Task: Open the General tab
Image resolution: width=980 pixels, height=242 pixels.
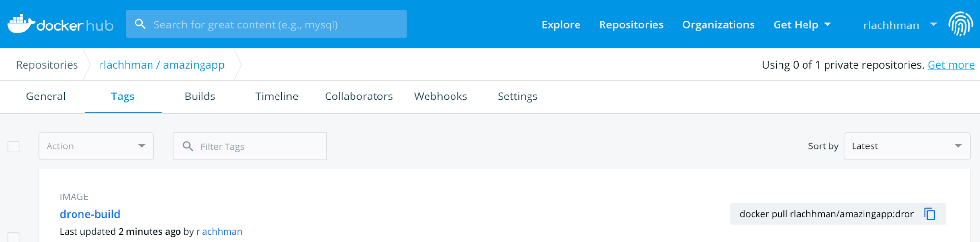Action: tap(46, 97)
